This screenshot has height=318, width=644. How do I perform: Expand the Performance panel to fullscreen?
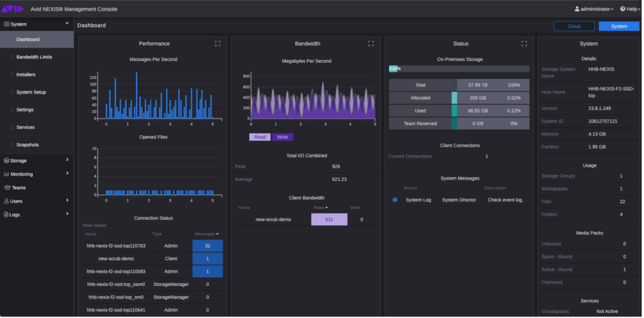(x=218, y=43)
